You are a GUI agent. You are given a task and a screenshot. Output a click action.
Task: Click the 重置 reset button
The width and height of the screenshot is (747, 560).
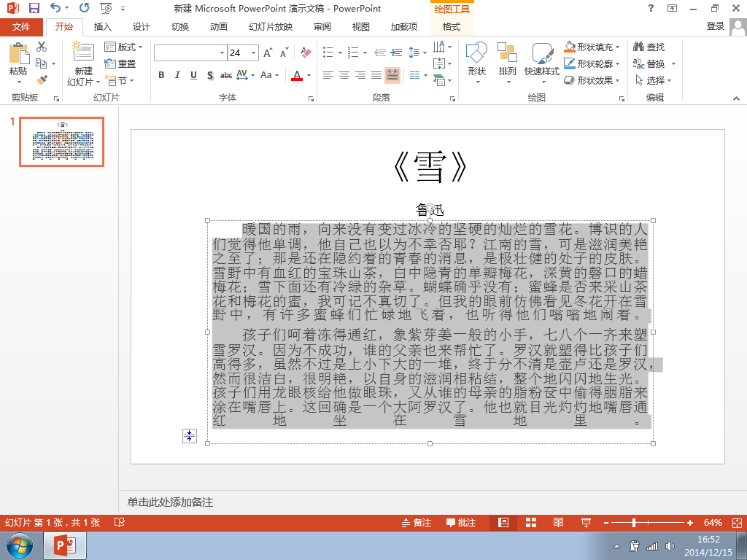tap(120, 64)
